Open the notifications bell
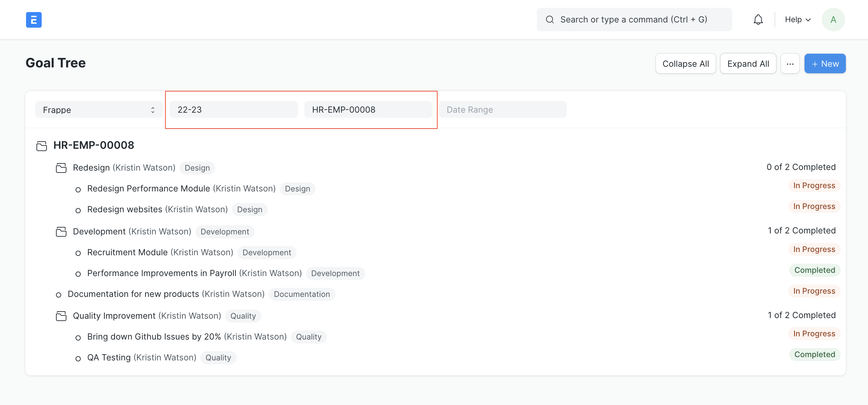 coord(758,20)
